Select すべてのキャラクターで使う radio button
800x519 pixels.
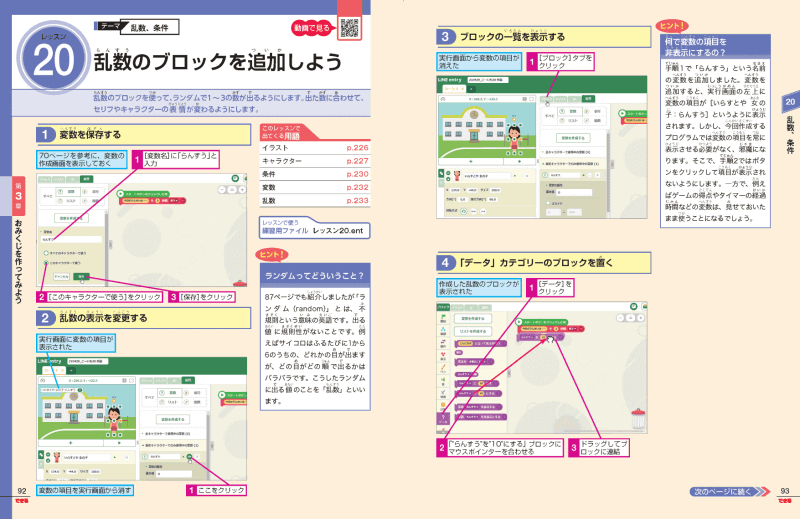[x=46, y=253]
